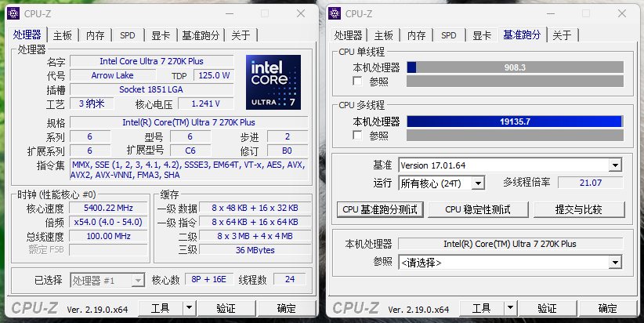Click TDP value 125.0 W
This screenshot has height=323, width=644.
[x=214, y=75]
